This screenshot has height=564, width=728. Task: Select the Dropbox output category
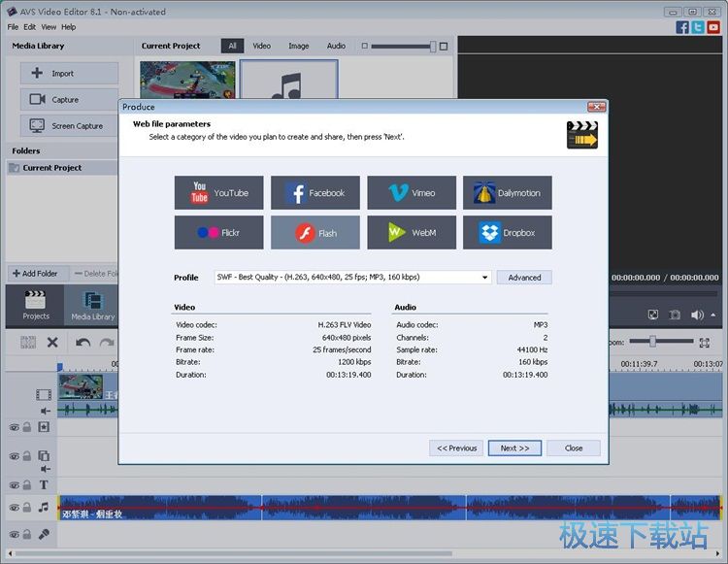pyautogui.click(x=508, y=232)
